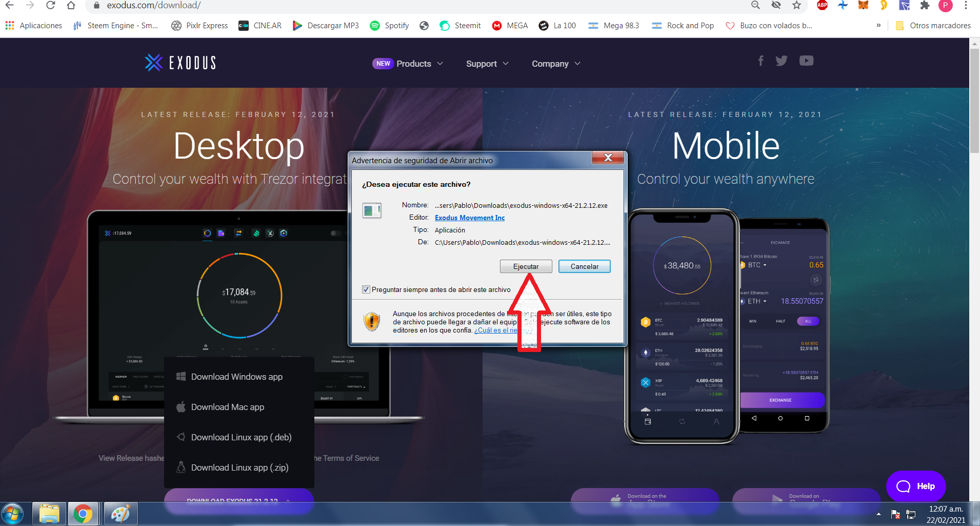Open the Help chat button

[916, 486]
